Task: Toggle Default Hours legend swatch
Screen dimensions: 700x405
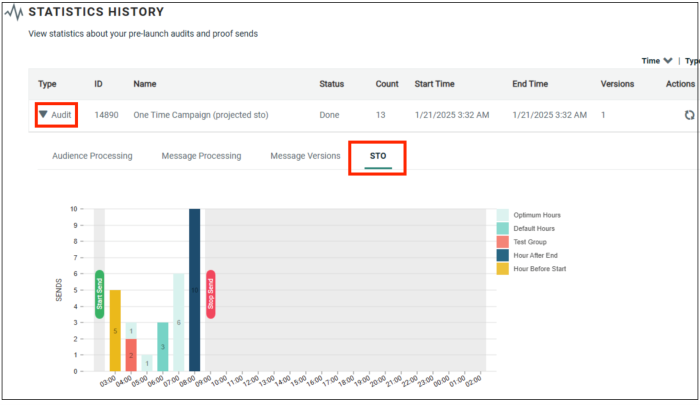Action: pyautogui.click(x=503, y=228)
